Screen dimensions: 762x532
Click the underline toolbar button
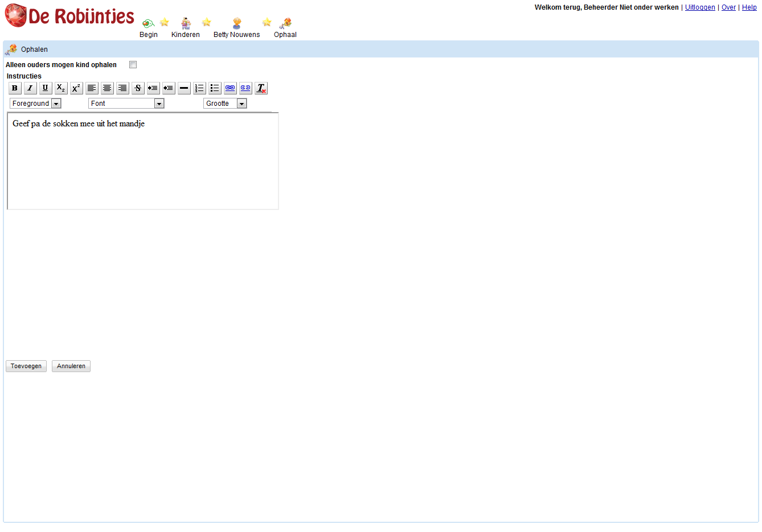46,88
